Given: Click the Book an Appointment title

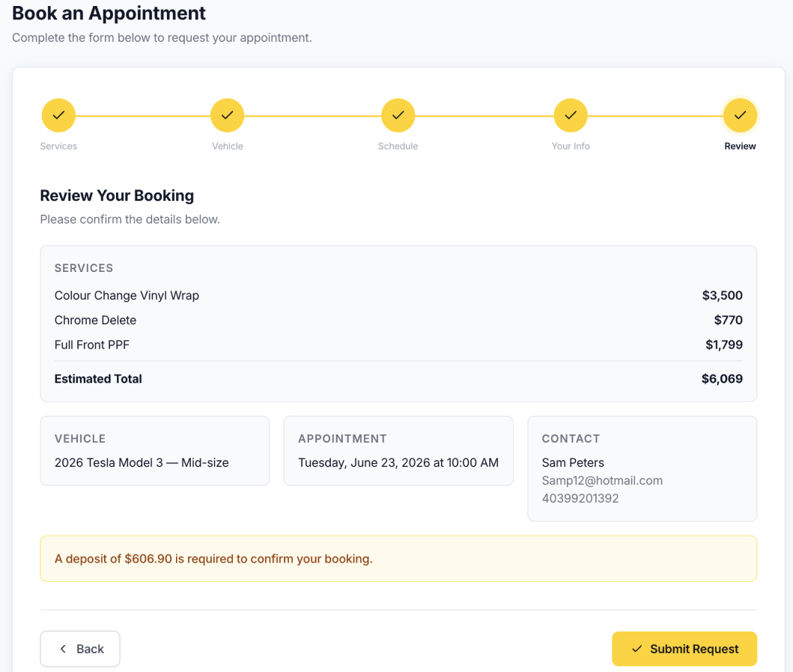Looking at the screenshot, I should [109, 13].
